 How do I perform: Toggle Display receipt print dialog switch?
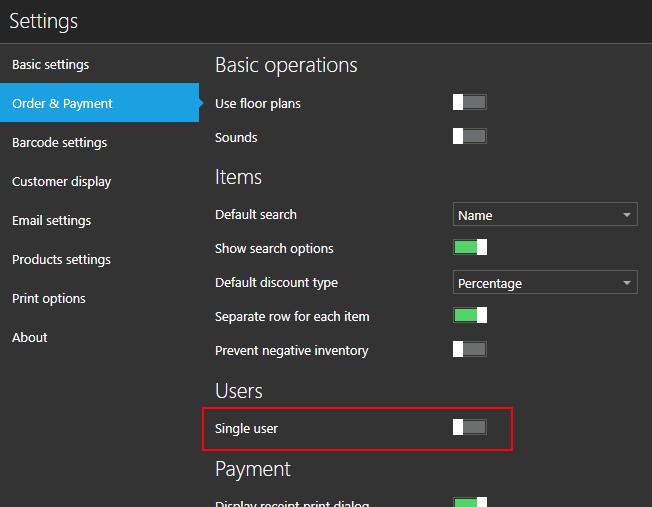[x=469, y=502]
